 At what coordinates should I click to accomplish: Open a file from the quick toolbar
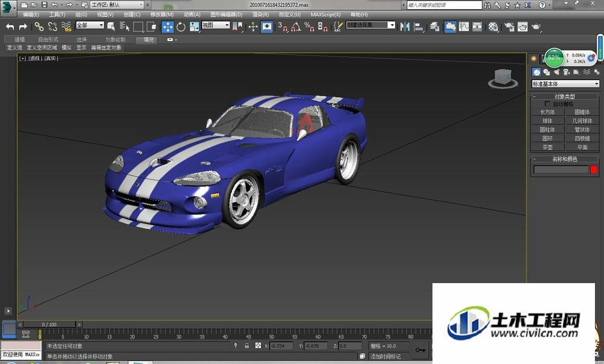(34, 5)
